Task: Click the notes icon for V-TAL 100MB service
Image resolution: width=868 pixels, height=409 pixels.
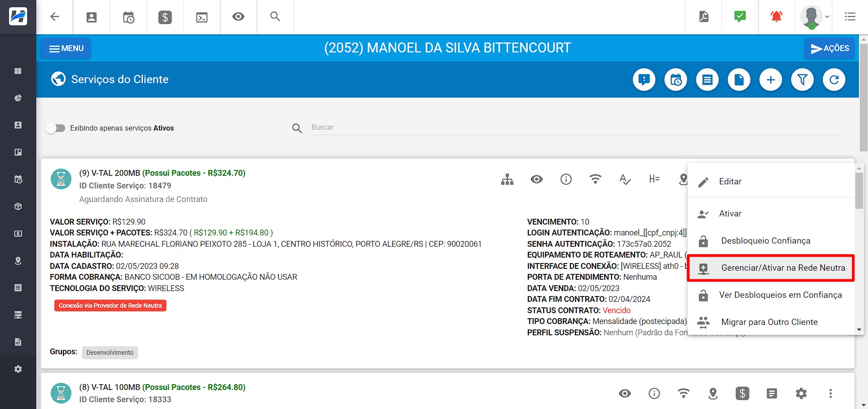Action: coord(772,394)
